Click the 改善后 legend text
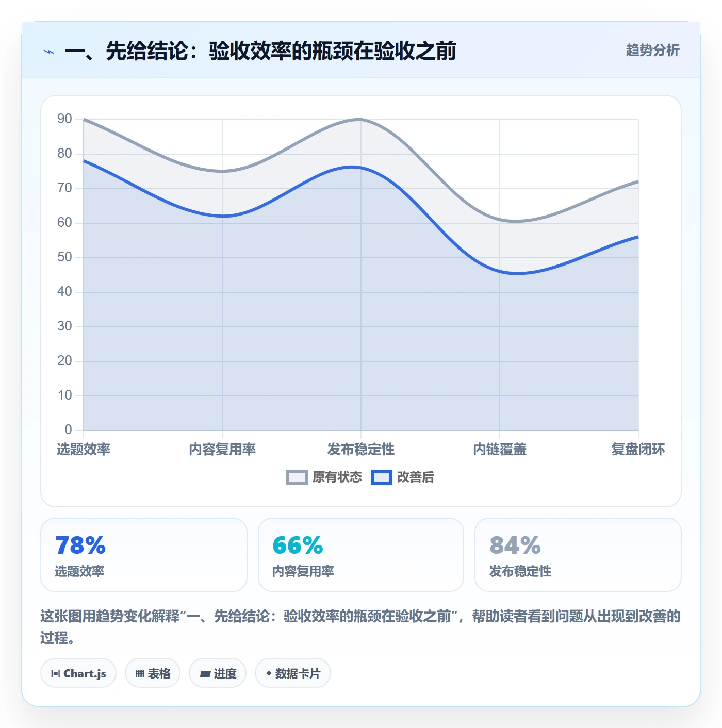The image size is (722, 728). click(415, 477)
